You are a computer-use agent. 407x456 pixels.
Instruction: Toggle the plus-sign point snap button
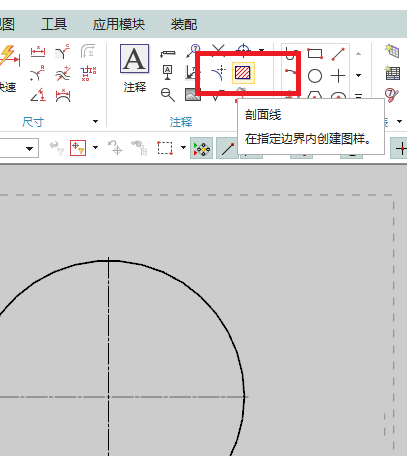pyautogui.click(x=400, y=148)
